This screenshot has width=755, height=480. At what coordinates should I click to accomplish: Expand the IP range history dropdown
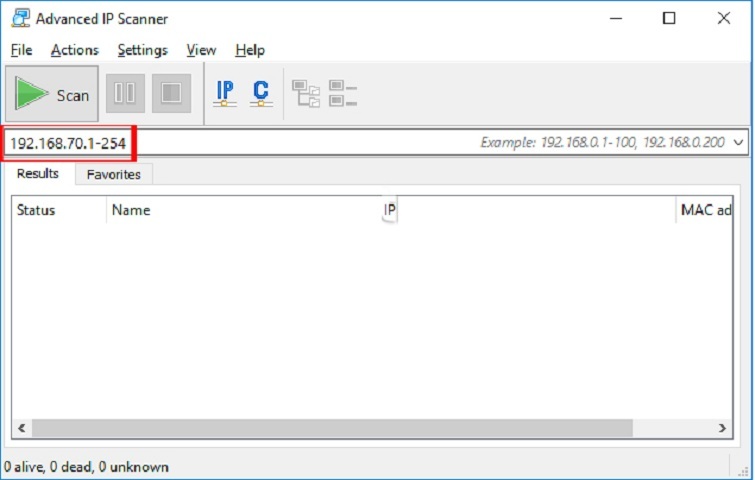click(x=739, y=143)
